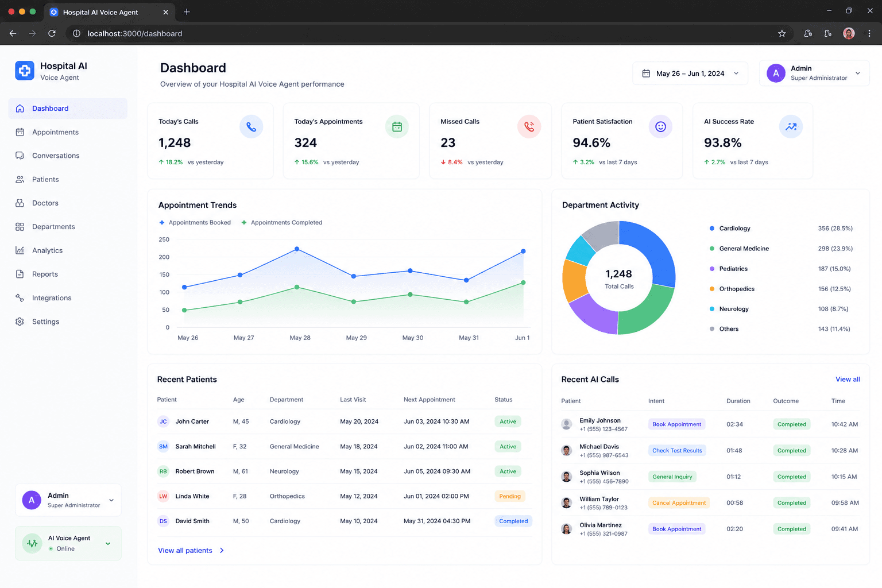
Task: Expand the Admin profile menu in the header
Action: coord(814,73)
